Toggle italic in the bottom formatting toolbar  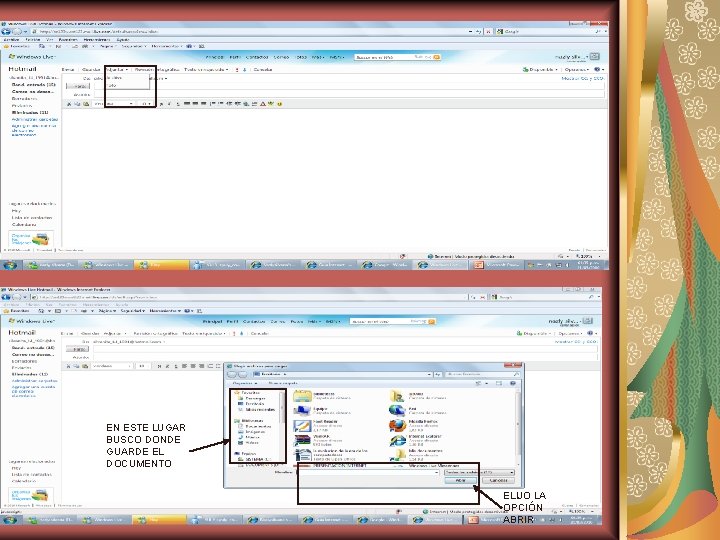pos(167,366)
